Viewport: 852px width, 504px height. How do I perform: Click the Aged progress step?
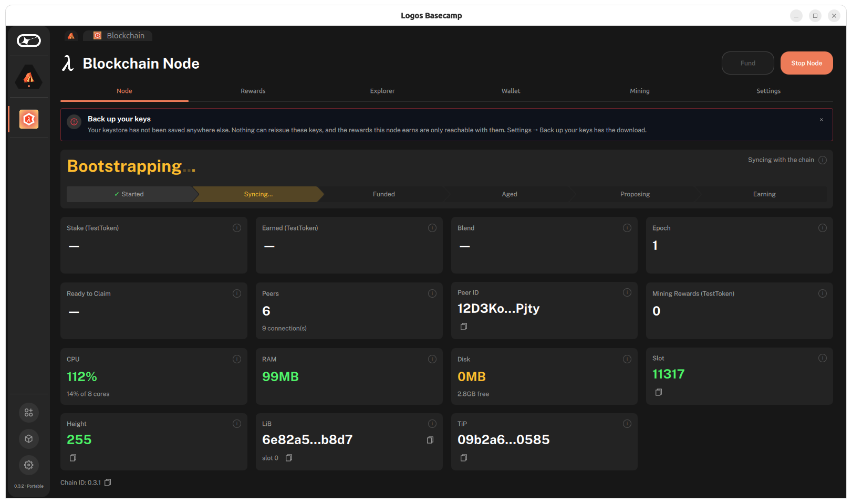click(x=510, y=194)
